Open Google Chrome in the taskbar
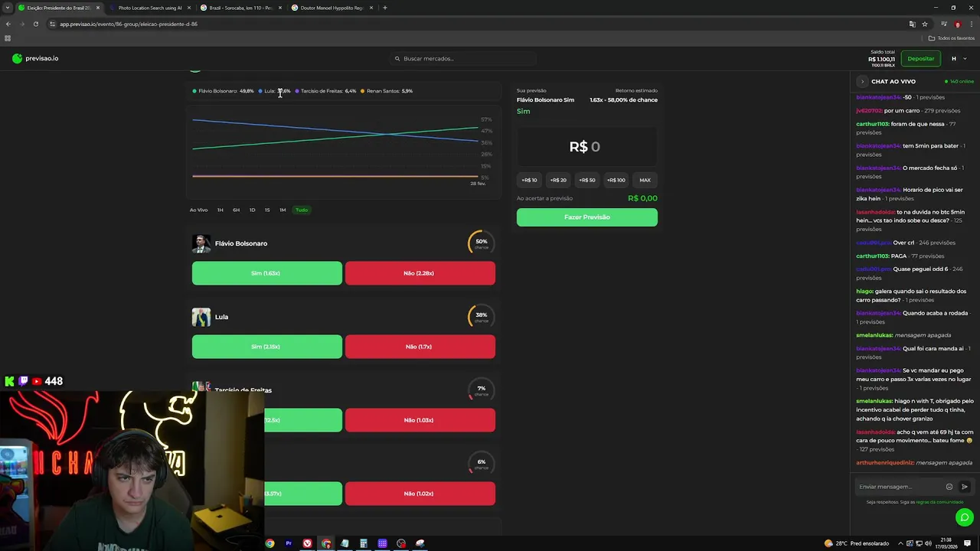 click(269, 543)
